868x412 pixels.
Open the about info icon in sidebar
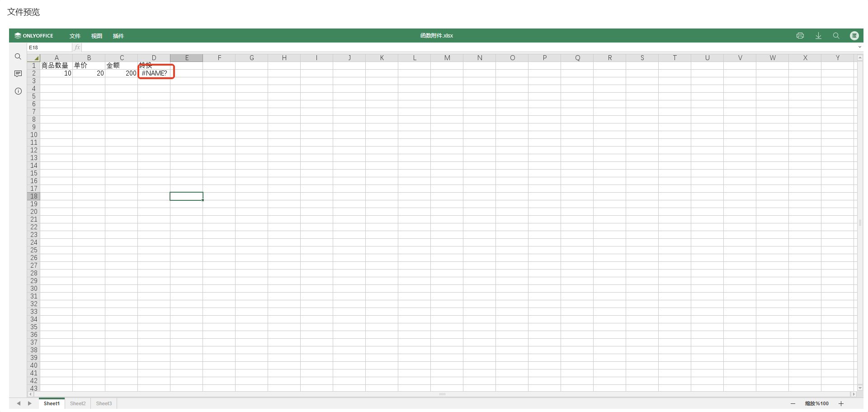tap(18, 91)
